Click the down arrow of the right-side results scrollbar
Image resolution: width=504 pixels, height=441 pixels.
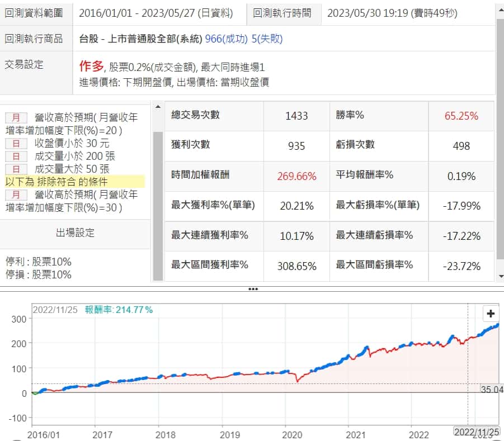500,276
